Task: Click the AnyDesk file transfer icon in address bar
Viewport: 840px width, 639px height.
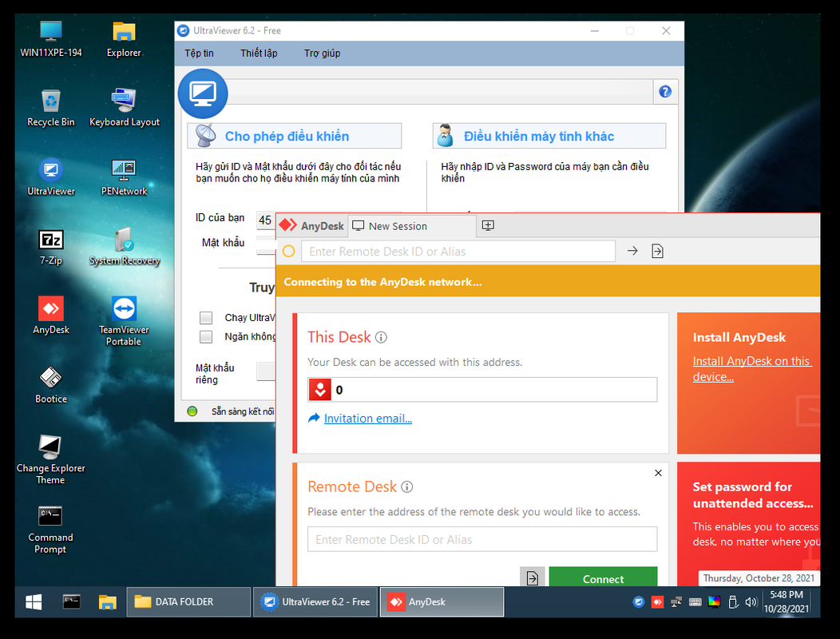Action: click(657, 251)
